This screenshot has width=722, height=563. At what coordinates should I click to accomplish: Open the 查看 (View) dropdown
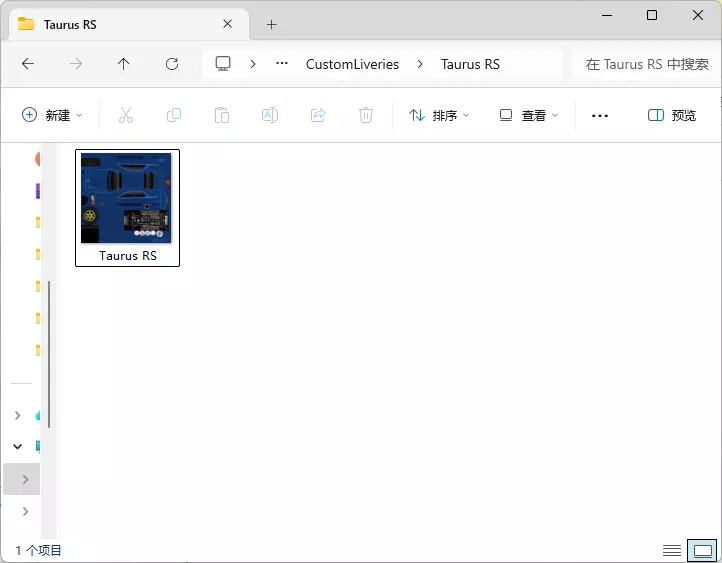point(529,115)
